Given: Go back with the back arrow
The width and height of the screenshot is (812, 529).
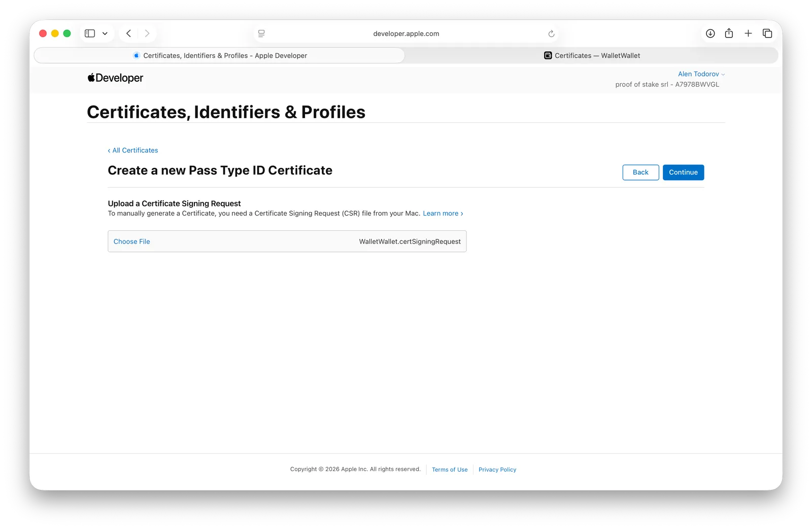Looking at the screenshot, I should coord(129,33).
